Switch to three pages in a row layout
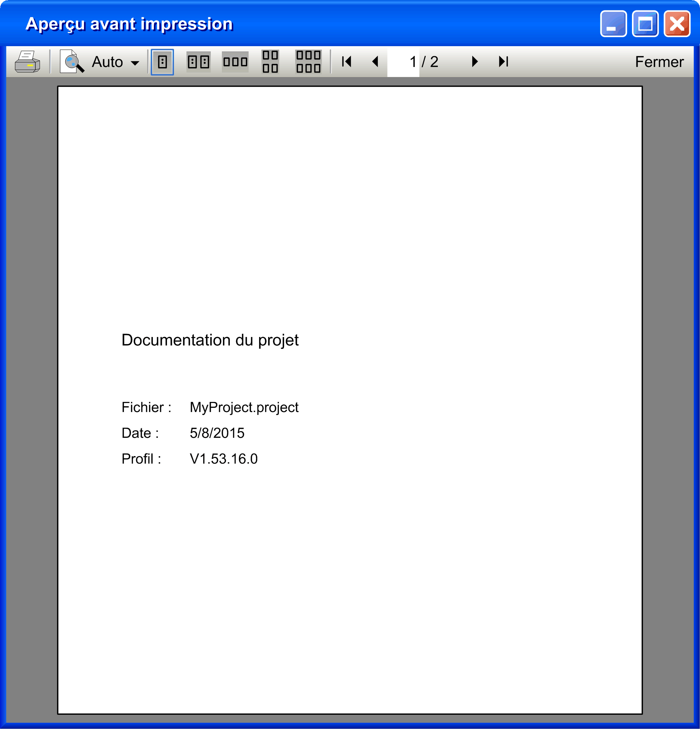The height and width of the screenshot is (729, 700). (235, 62)
